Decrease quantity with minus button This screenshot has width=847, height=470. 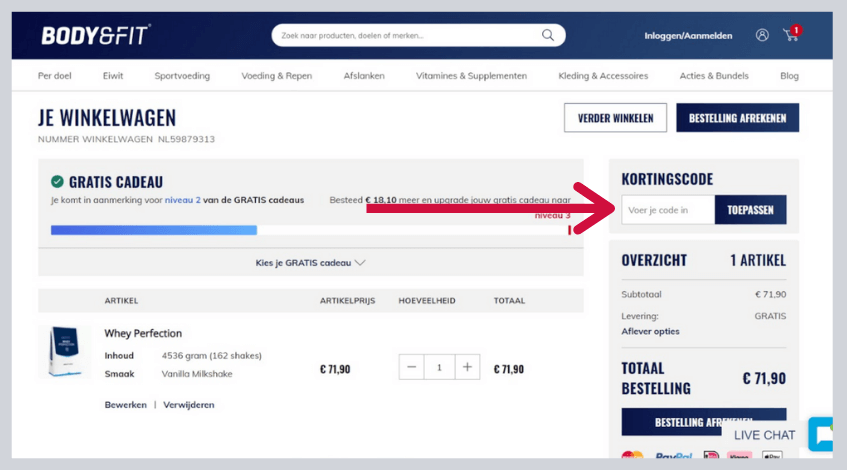[x=412, y=367]
